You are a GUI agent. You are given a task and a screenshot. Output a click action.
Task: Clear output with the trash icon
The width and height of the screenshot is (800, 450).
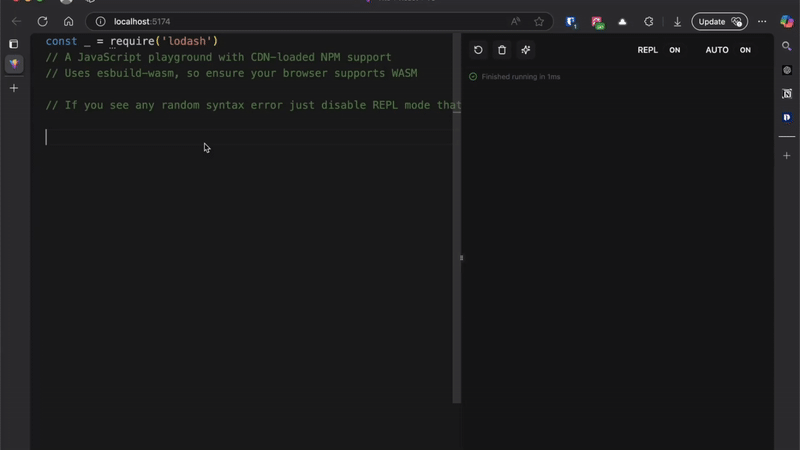[x=502, y=50]
